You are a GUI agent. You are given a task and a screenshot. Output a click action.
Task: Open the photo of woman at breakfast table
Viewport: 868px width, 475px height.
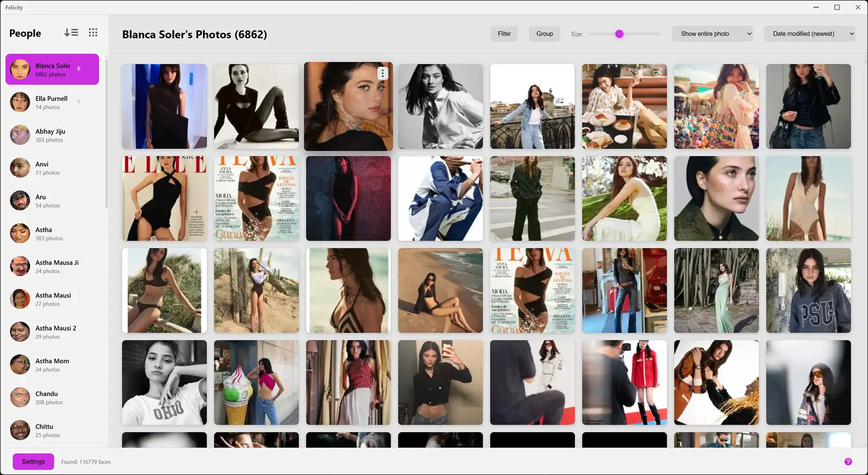tap(624, 106)
